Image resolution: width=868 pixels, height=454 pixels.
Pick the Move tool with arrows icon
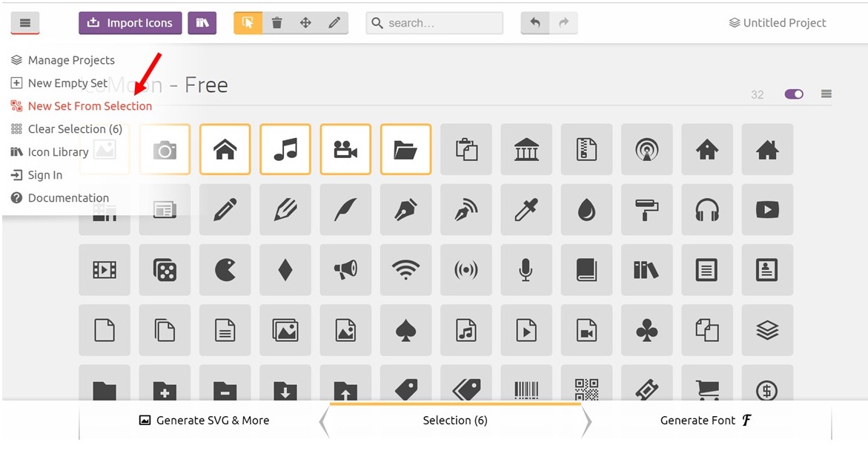305,23
